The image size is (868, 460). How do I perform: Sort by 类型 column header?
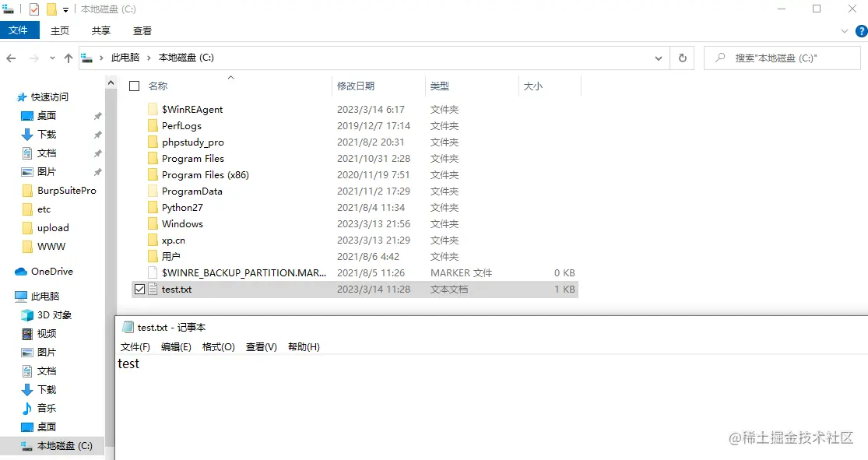click(440, 86)
